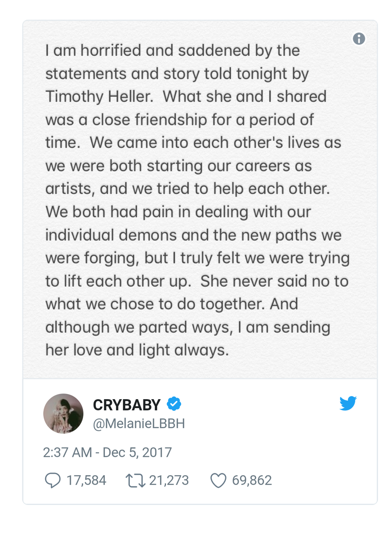Click the name Timothy Heller in the statement
This screenshot has height=535, width=392.
click(99, 97)
